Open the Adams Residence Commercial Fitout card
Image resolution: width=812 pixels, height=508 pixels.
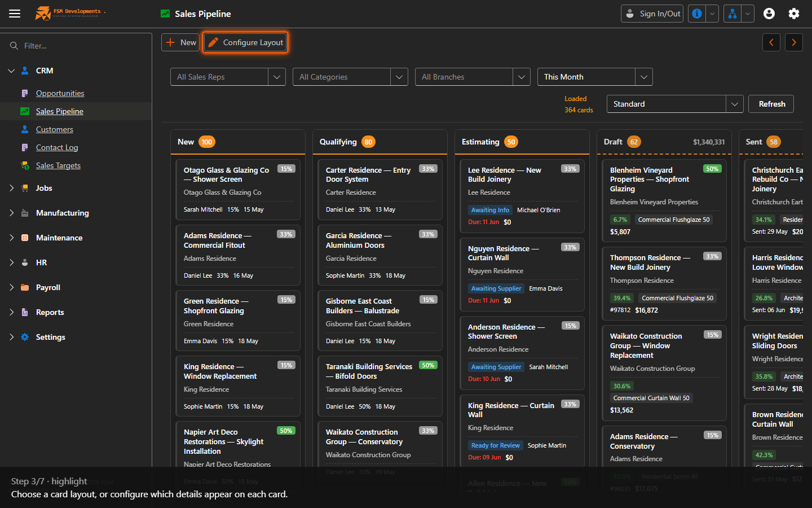(x=238, y=255)
